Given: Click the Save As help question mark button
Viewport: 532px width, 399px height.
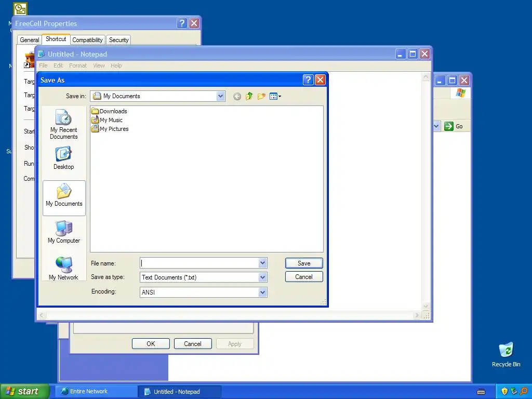Looking at the screenshot, I should coord(308,79).
